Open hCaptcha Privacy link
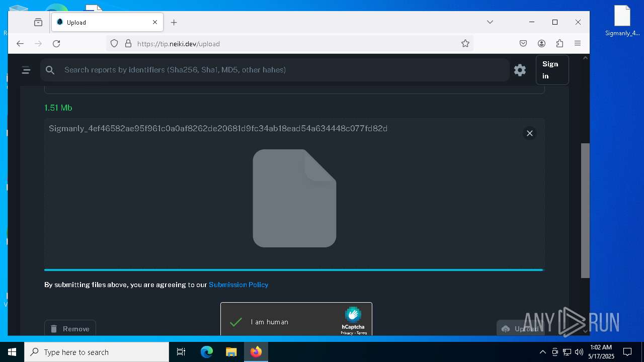Screen dimensions: 644x362 point(347,333)
